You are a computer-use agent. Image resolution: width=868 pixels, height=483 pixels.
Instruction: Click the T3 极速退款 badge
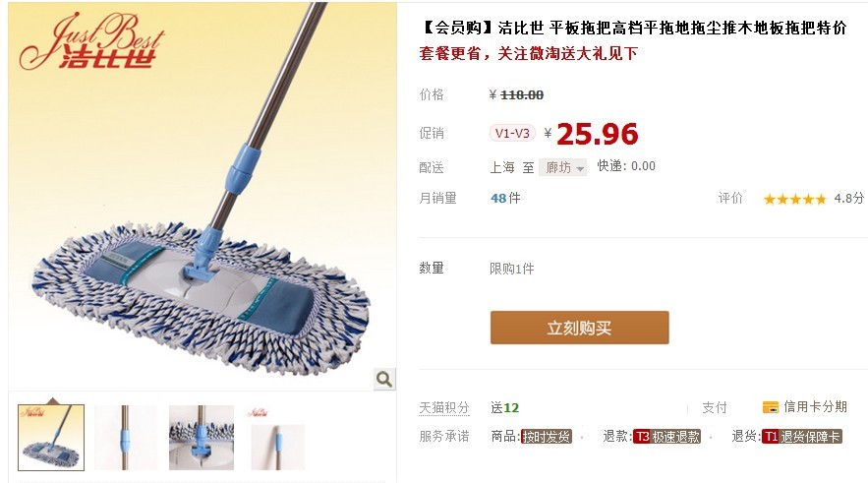(667, 437)
